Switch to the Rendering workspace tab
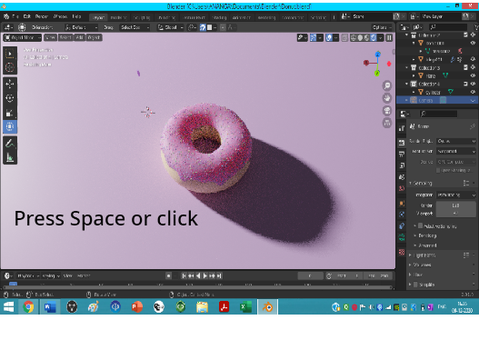This screenshot has height=360, width=479. 267,17
